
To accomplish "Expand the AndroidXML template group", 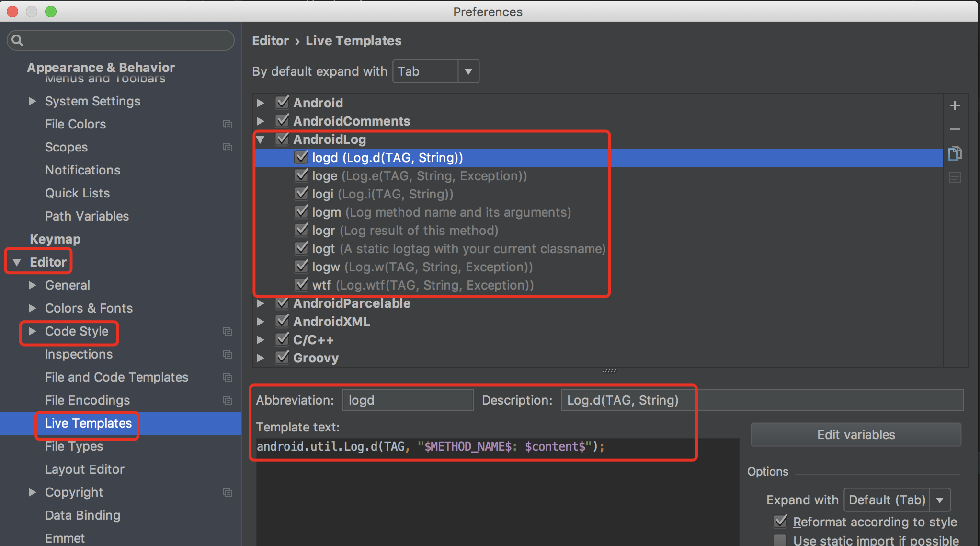I will [x=261, y=322].
